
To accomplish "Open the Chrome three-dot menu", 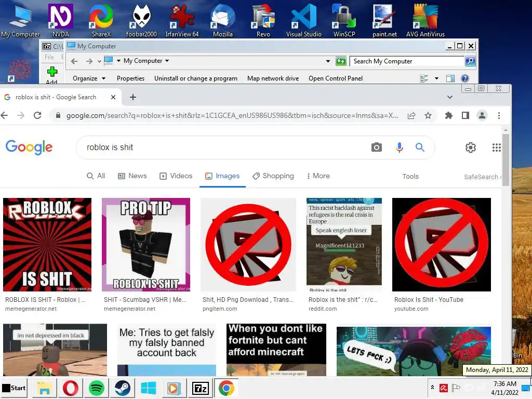I will [x=499, y=115].
